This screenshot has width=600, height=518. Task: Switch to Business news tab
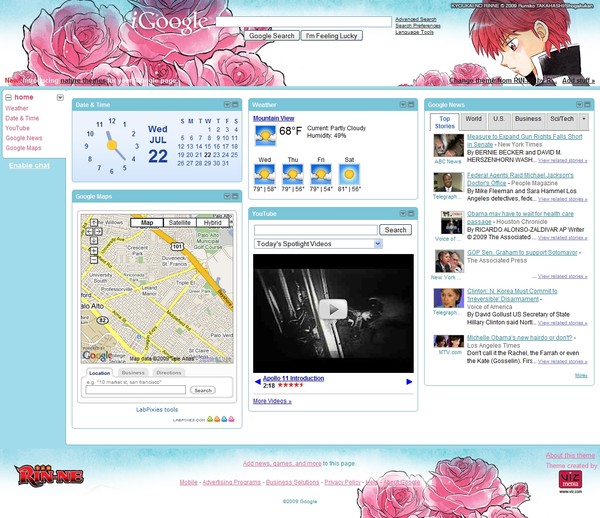pyautogui.click(x=528, y=119)
